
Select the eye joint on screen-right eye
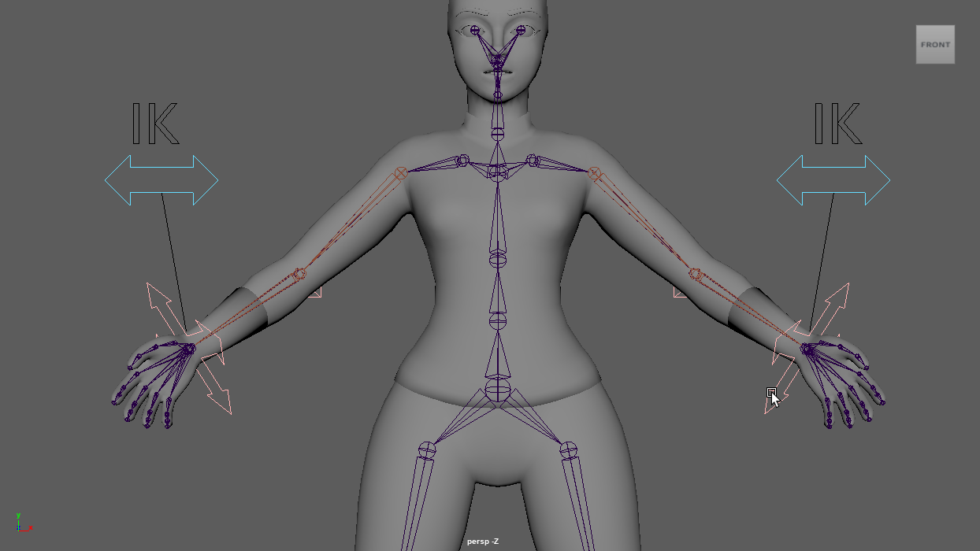pyautogui.click(x=522, y=31)
